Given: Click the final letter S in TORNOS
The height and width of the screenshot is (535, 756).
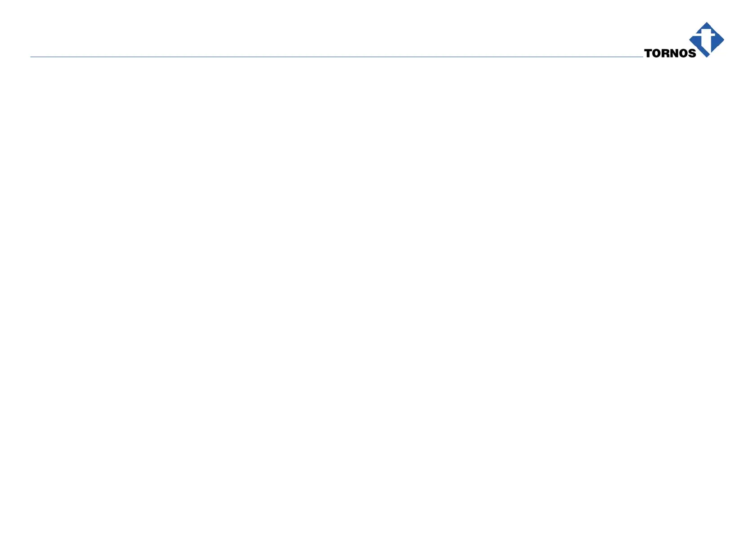Looking at the screenshot, I should (x=692, y=53).
